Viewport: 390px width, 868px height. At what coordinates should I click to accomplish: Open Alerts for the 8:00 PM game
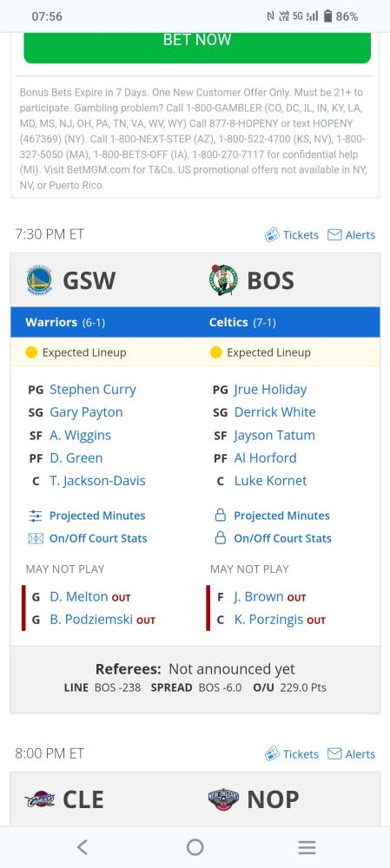[351, 754]
